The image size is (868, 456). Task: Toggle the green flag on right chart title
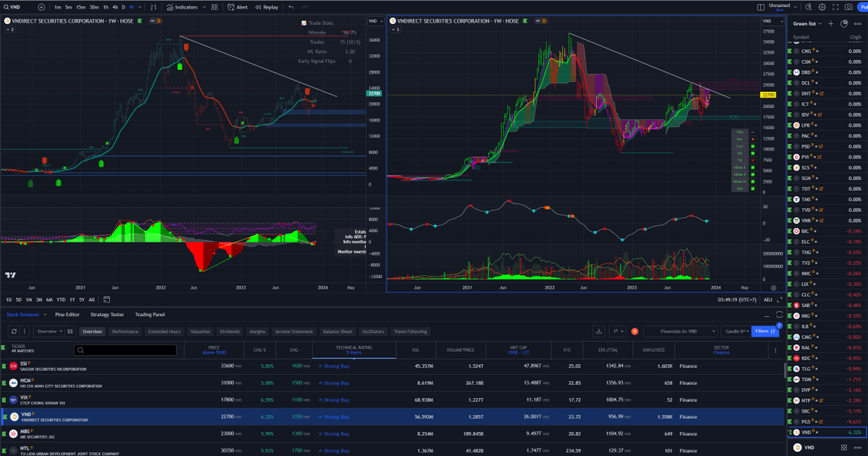(525, 21)
